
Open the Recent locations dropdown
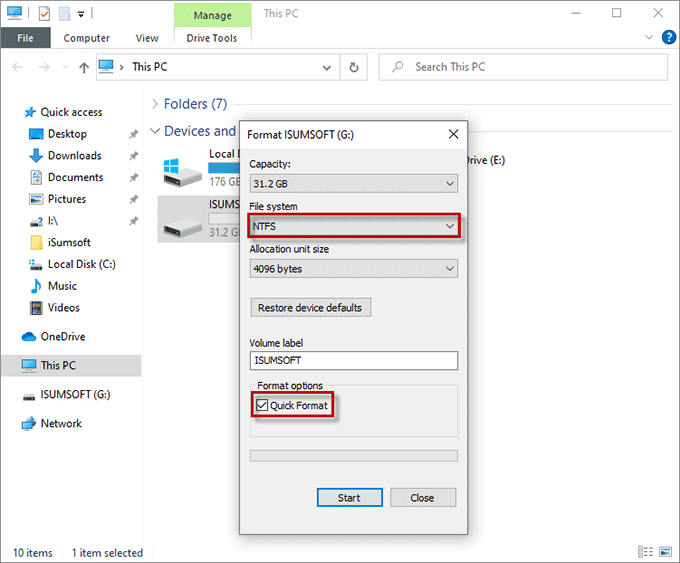(65, 67)
